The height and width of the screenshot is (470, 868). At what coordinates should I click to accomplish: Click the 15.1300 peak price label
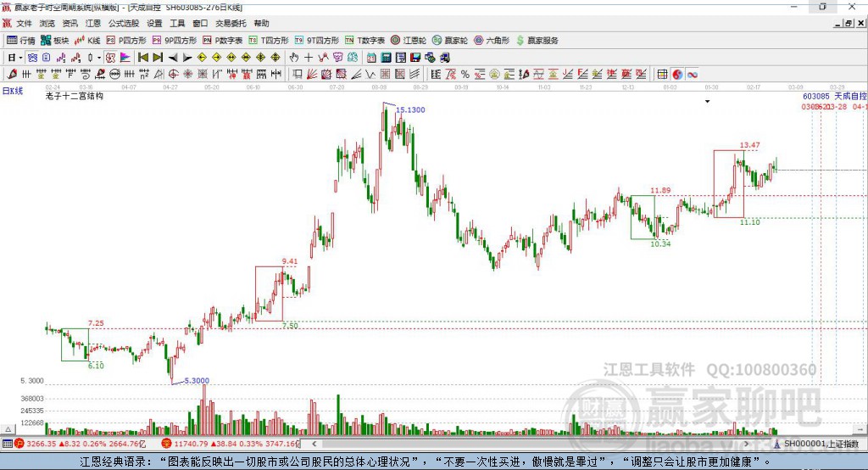pyautogui.click(x=410, y=109)
